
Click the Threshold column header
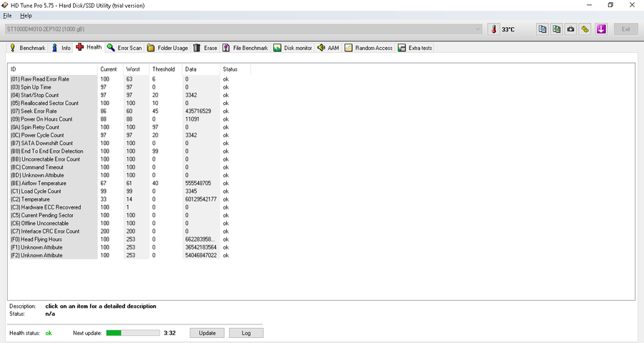166,69
